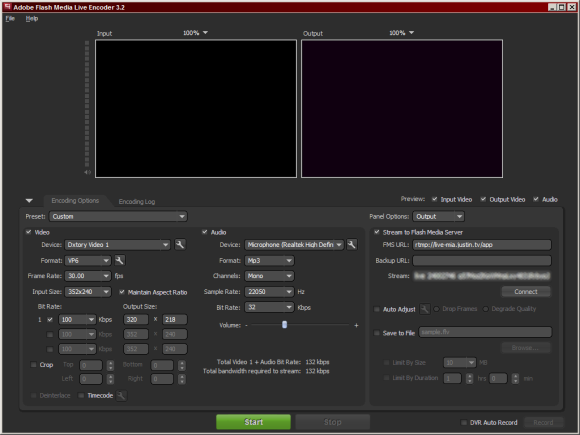Viewport: 580px width, 435px height.
Task: Open the 100 Kbps bit rate dropdown
Action: coord(77,320)
